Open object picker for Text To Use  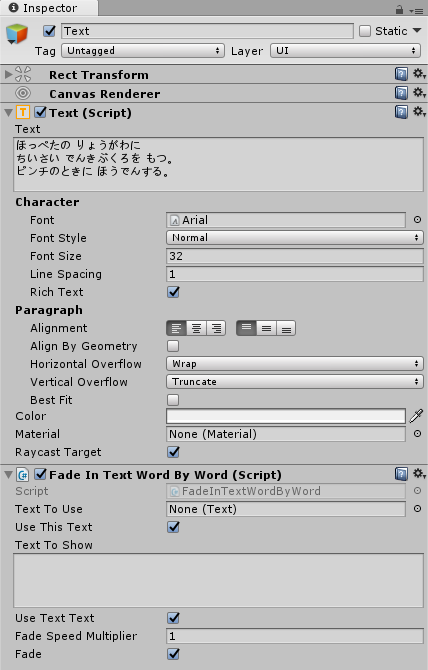pos(417,509)
